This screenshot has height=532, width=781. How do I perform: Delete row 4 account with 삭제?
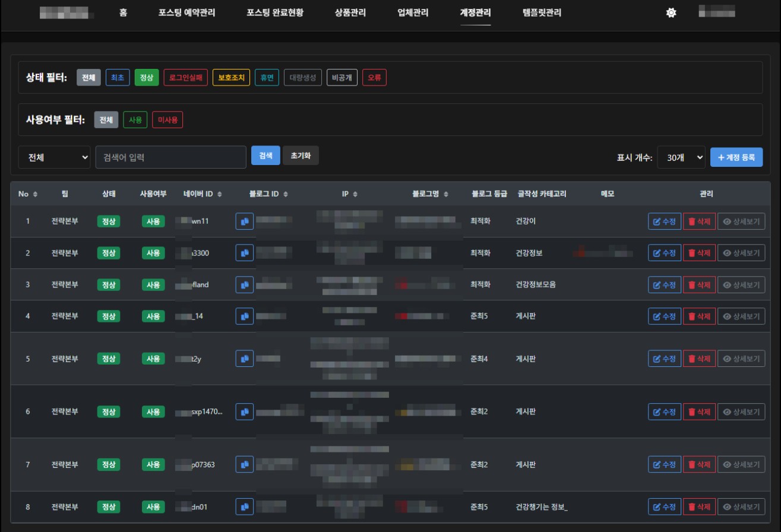tap(700, 316)
